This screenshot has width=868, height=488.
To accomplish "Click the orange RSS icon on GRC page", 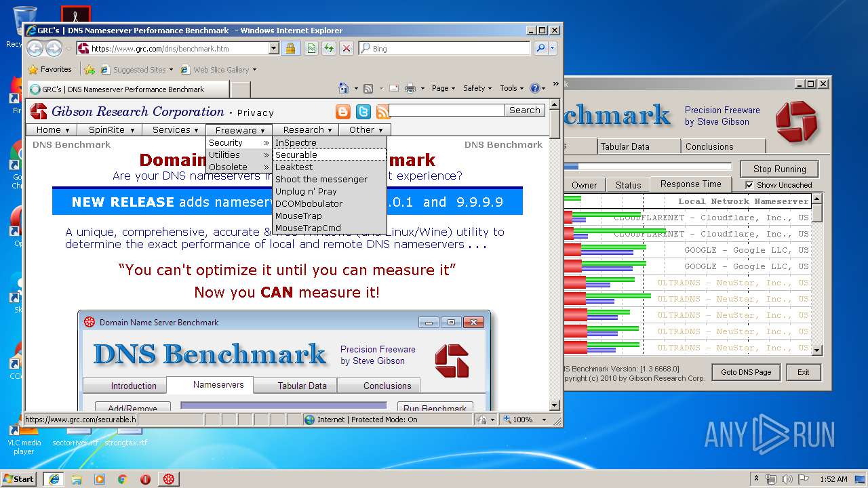I will pyautogui.click(x=383, y=112).
